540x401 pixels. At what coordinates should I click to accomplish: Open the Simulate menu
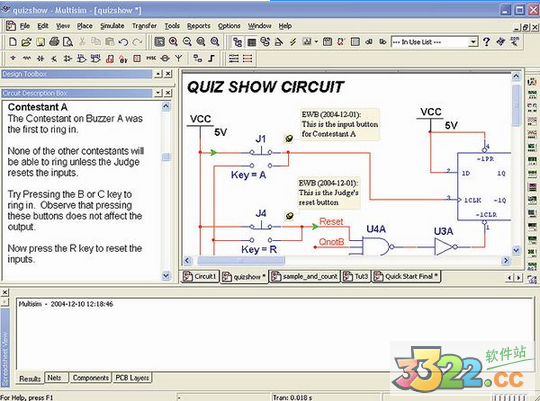point(112,26)
